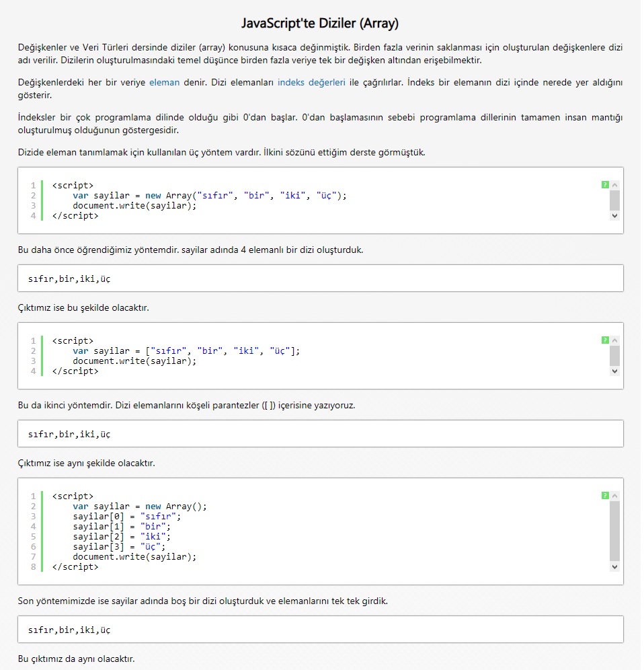
Task: Click the scrollbar thumb of the third code block
Action: point(614,531)
